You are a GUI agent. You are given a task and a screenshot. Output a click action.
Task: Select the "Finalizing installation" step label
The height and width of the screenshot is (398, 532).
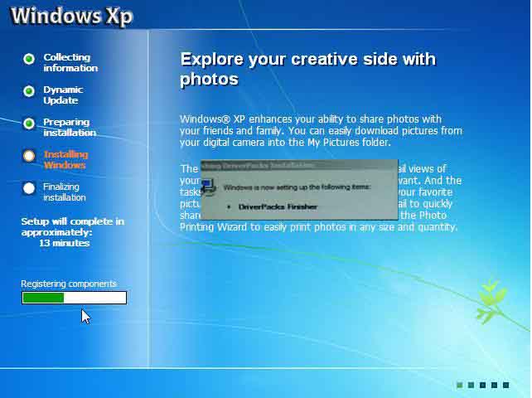point(65,192)
